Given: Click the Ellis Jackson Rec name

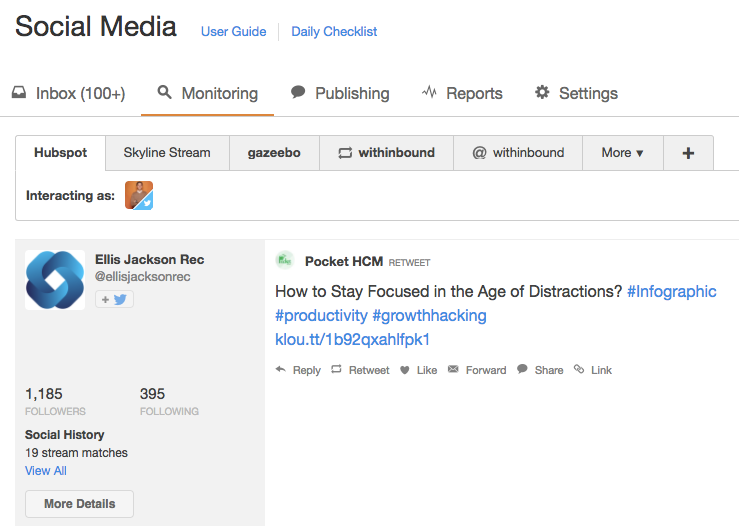Looking at the screenshot, I should coord(149,259).
